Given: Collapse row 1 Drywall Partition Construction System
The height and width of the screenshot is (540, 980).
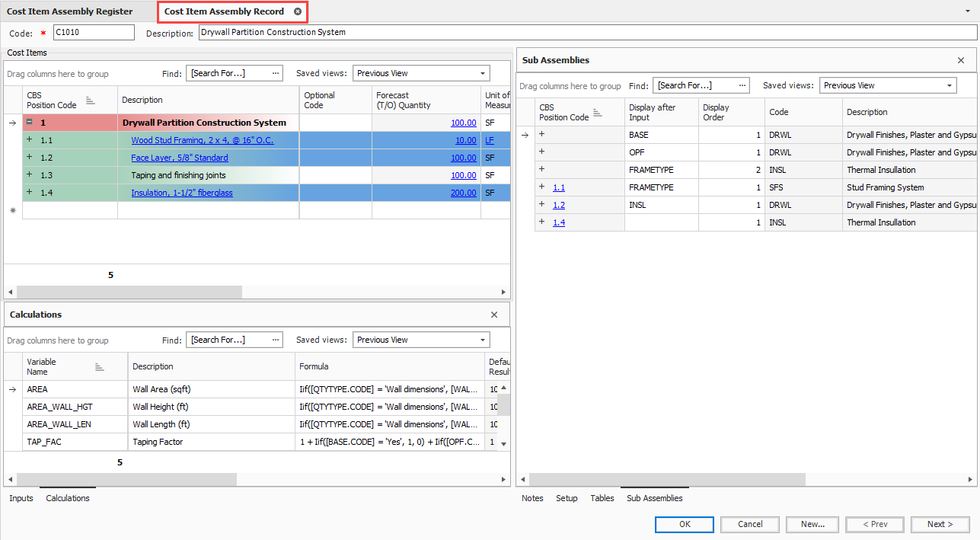Looking at the screenshot, I should coord(30,123).
